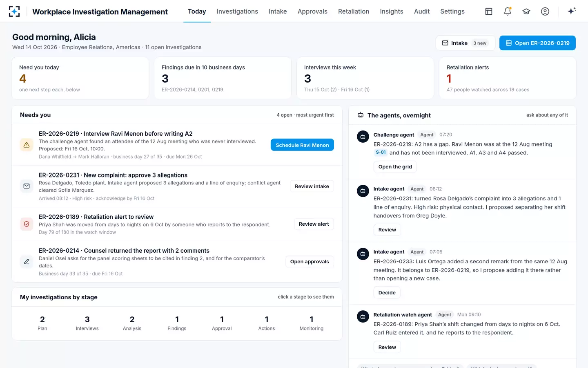Click the Challenge agent avatar icon
588x368 pixels.
[363, 137]
